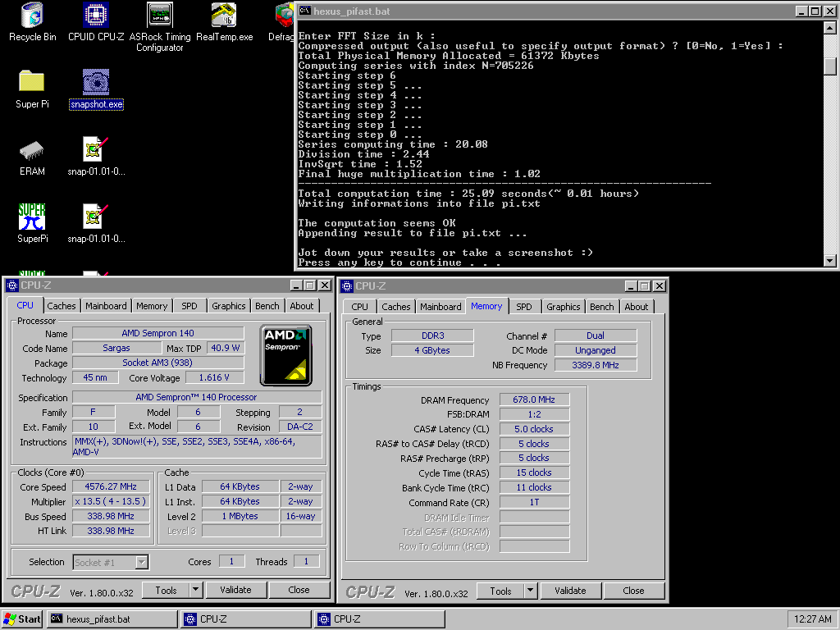Image resolution: width=840 pixels, height=630 pixels.
Task: Switch to CPU tab in right CPU-Z
Action: click(x=359, y=307)
